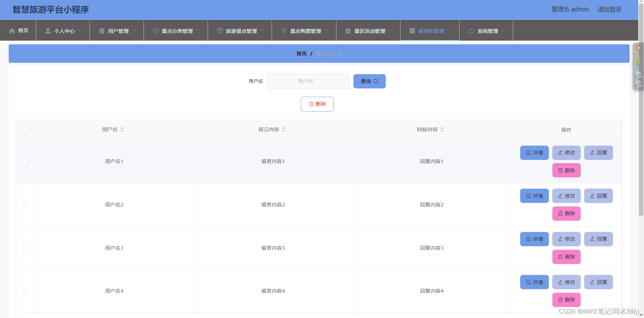Image resolution: width=644 pixels, height=318 pixels.
Task: Click the magnifier icon in 查询 button
Action: point(376,81)
